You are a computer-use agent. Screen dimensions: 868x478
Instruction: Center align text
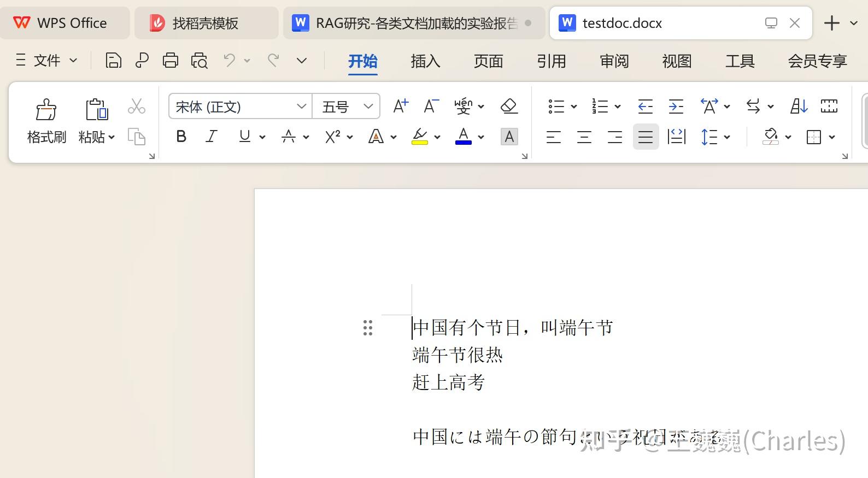pyautogui.click(x=584, y=137)
